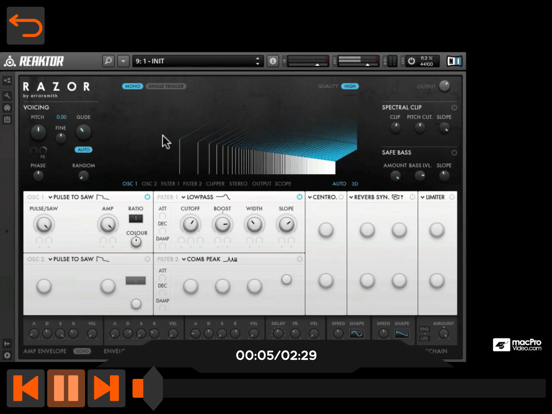Click the PITCH knob in Voicing
Screen dimensions: 552x414
coord(38,132)
